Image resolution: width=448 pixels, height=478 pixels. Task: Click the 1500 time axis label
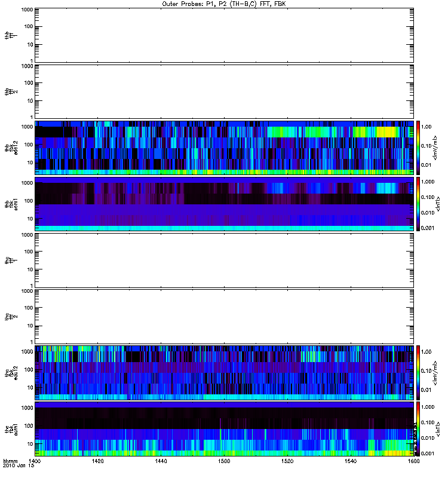pos(224,461)
